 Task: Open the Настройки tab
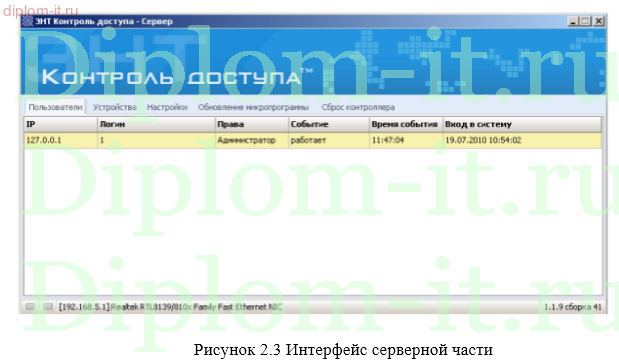tap(167, 107)
